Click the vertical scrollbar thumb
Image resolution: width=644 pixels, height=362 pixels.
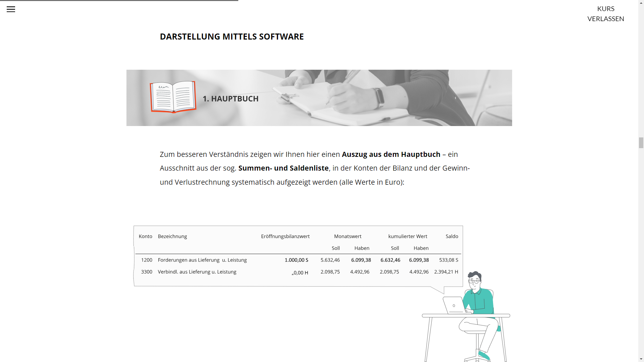(x=641, y=142)
